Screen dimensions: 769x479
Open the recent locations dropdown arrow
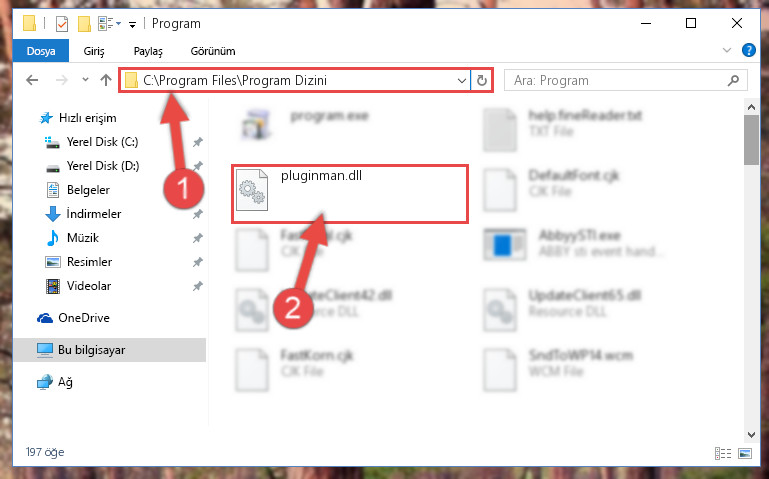click(85, 79)
